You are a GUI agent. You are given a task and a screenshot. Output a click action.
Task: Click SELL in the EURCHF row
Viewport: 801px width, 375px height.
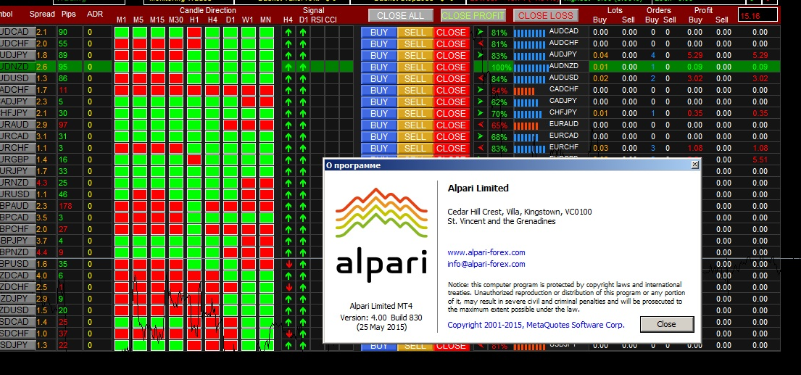pyautogui.click(x=415, y=148)
